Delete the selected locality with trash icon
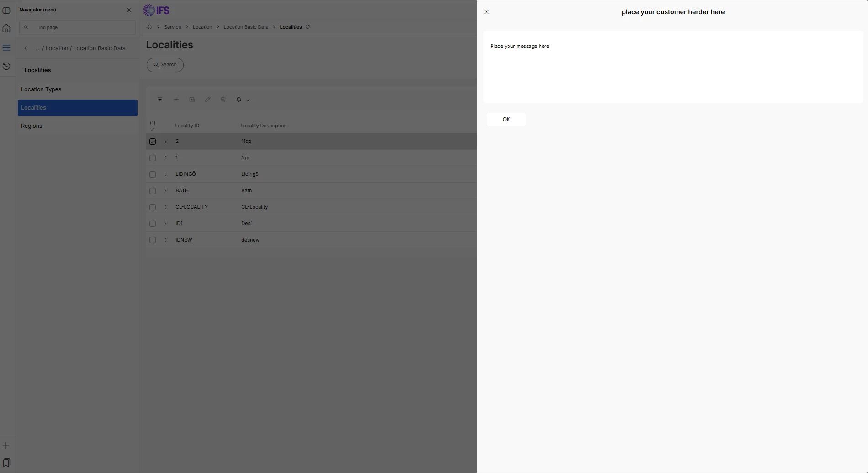The width and height of the screenshot is (868, 473). (x=223, y=100)
